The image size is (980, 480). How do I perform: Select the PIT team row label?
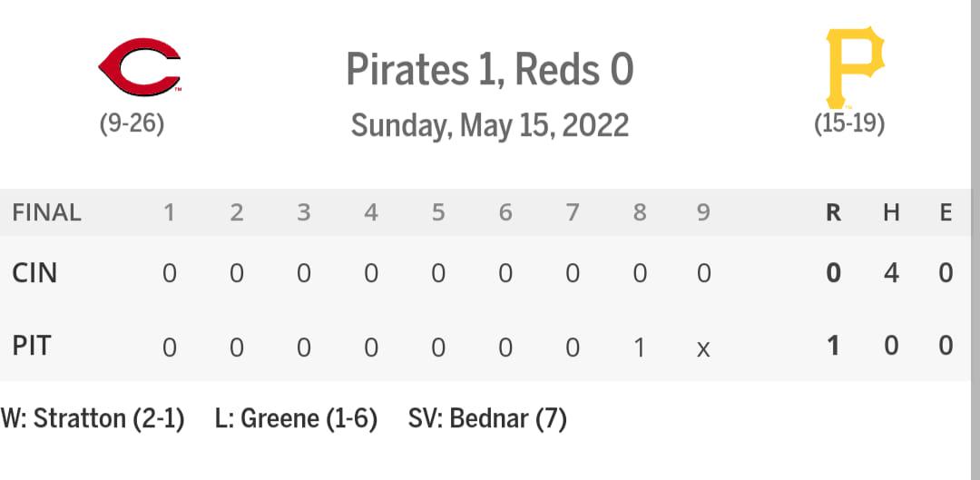tap(31, 346)
